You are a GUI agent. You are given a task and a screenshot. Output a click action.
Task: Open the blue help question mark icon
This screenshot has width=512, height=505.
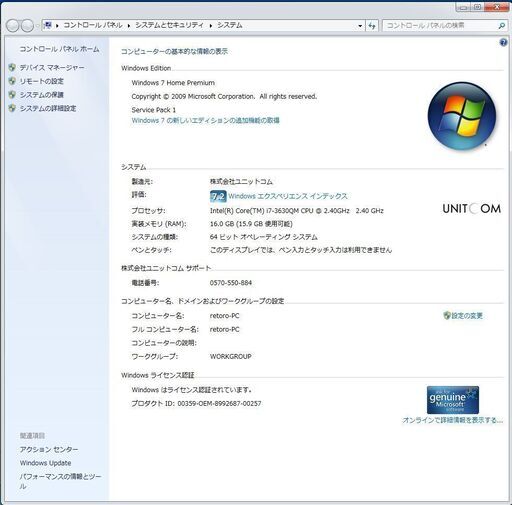(503, 42)
